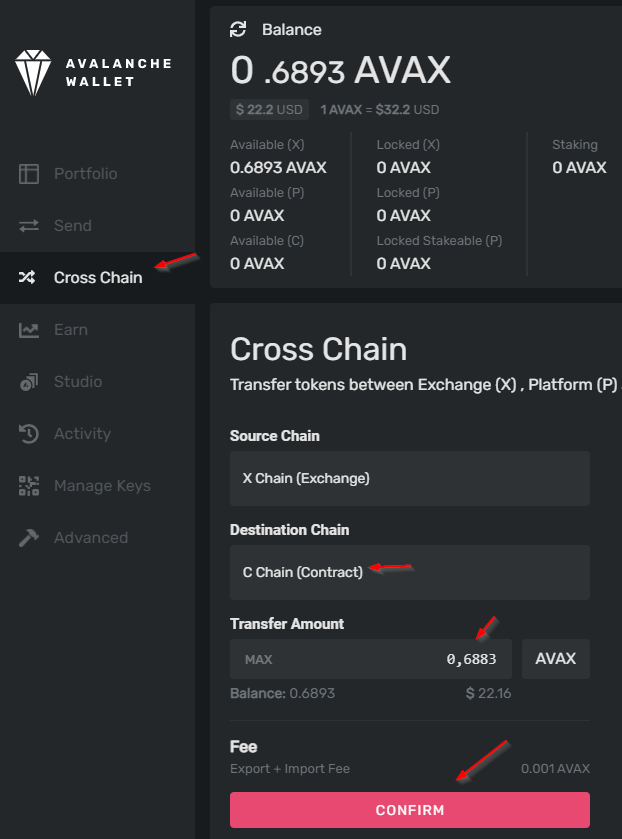The image size is (622, 839).
Task: Click the Portfolio sidebar icon
Action: 29,174
